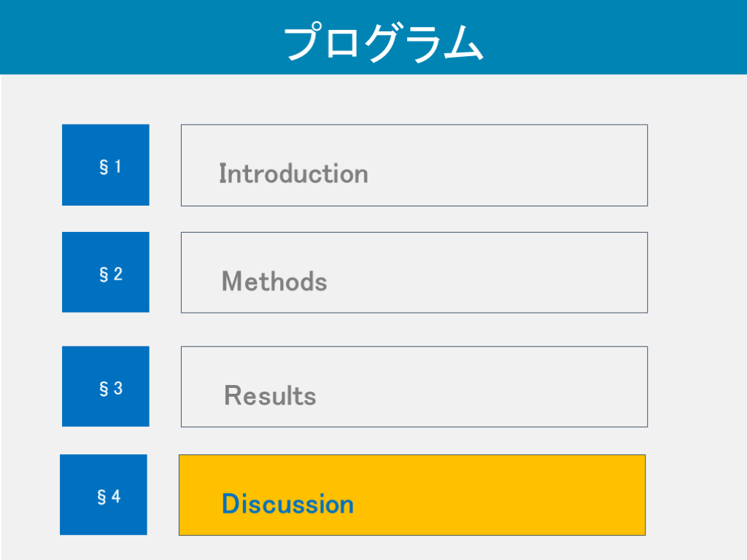Screen dimensions: 747x560
Task: Click the blue header banner beside title
Action: click(620, 36)
